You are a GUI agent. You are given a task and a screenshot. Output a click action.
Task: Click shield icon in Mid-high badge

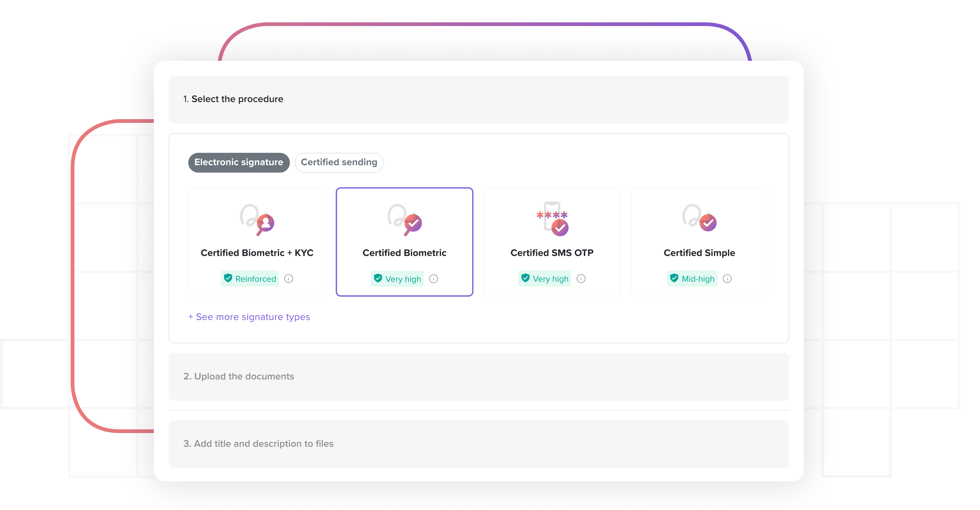click(x=674, y=278)
